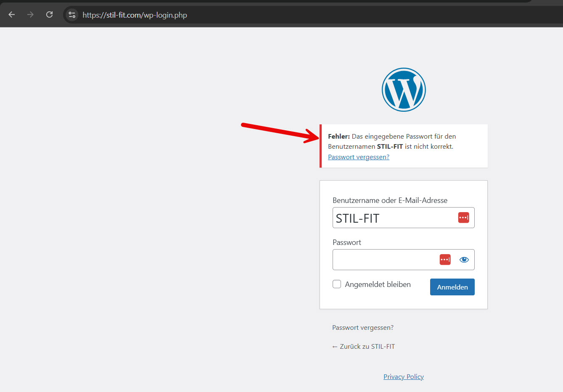Click the Angemeldet bleiben label text

pyautogui.click(x=378, y=284)
